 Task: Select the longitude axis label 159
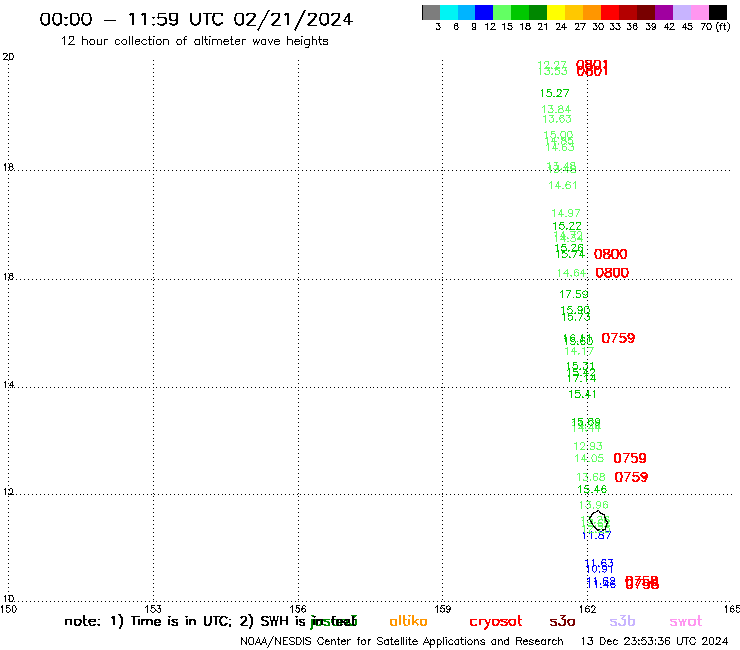point(443,609)
